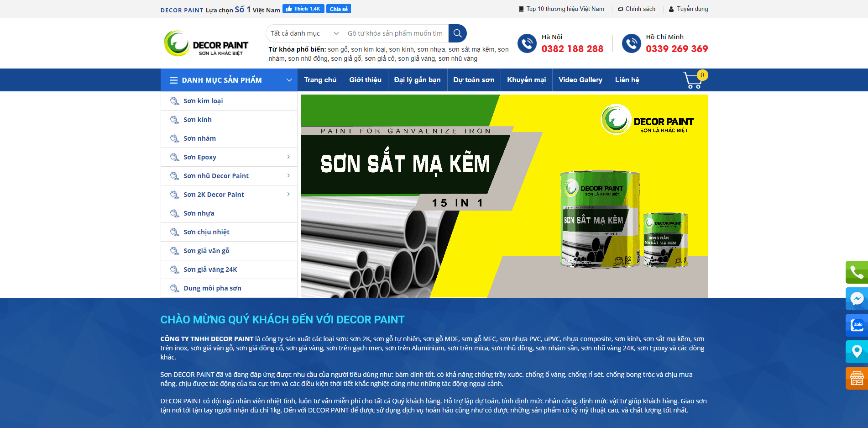Click the icon next to Sơn giả vàng 24K

point(174,269)
